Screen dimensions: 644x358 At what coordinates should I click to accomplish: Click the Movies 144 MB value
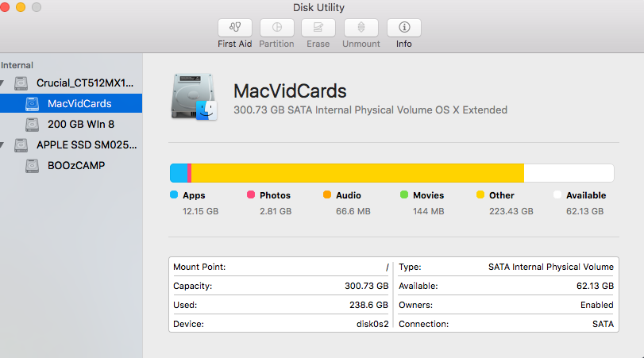click(x=428, y=211)
